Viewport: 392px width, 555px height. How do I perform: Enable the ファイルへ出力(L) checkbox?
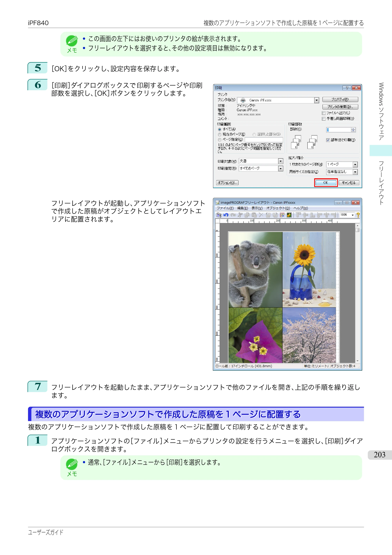[x=324, y=113]
